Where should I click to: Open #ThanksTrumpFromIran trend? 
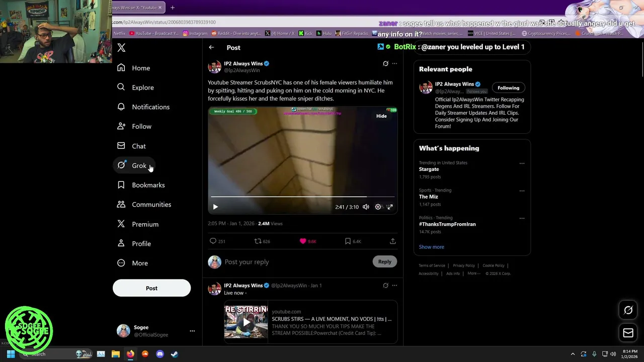click(447, 224)
